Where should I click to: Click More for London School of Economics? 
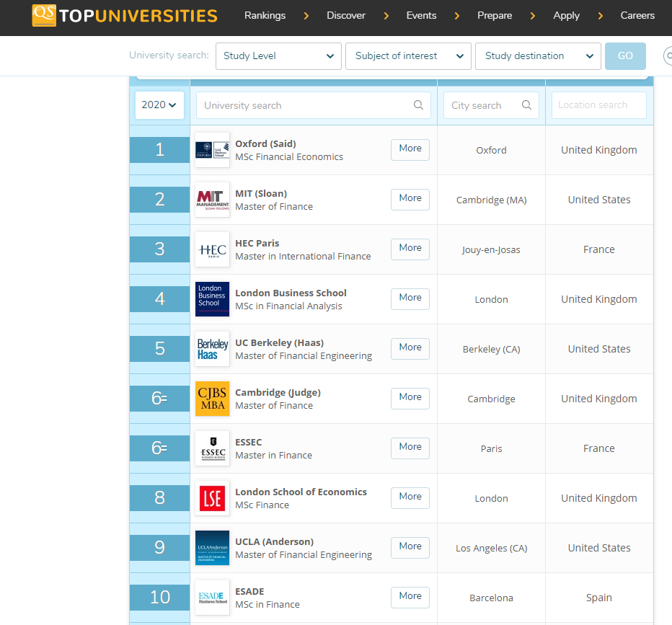tap(410, 497)
